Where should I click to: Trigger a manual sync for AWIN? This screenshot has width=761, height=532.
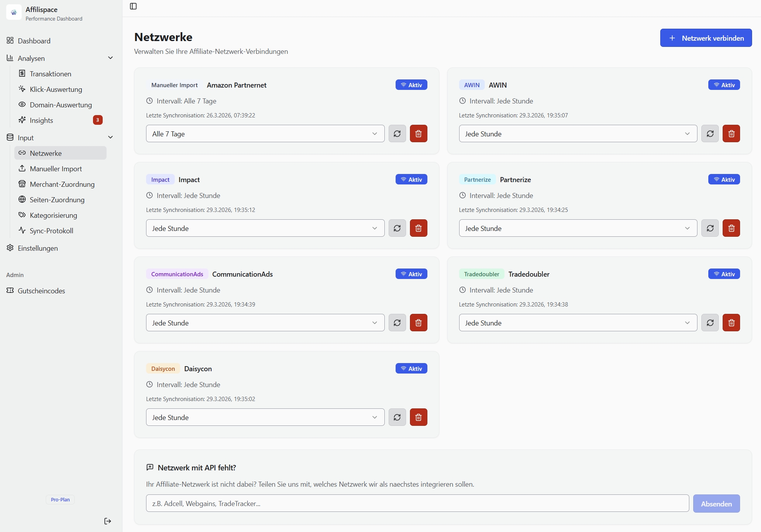point(710,133)
